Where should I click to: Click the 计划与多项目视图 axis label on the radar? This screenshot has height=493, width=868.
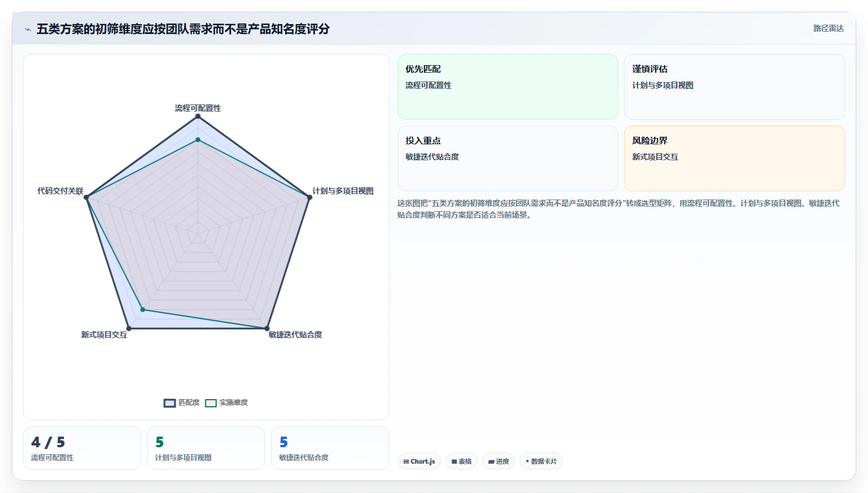pyautogui.click(x=343, y=191)
